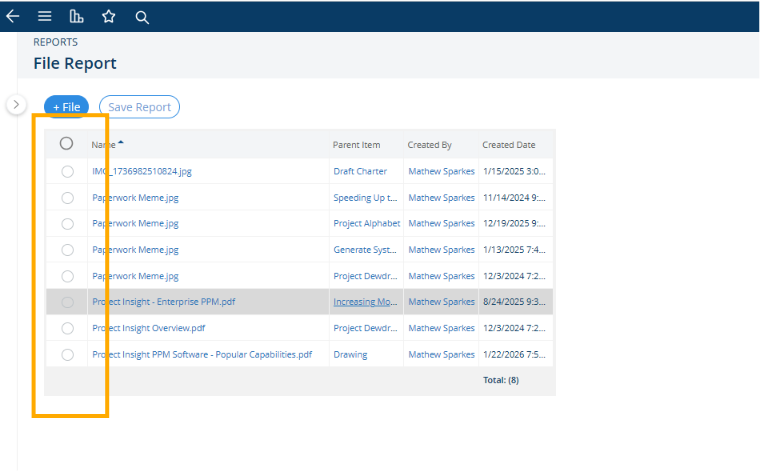Select the Speeding Up row's radio button
This screenshot has width=760, height=471.
coord(67,198)
